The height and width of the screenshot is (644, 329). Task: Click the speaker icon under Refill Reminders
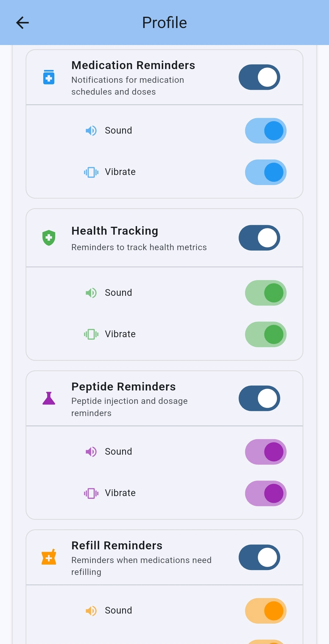pyautogui.click(x=91, y=611)
